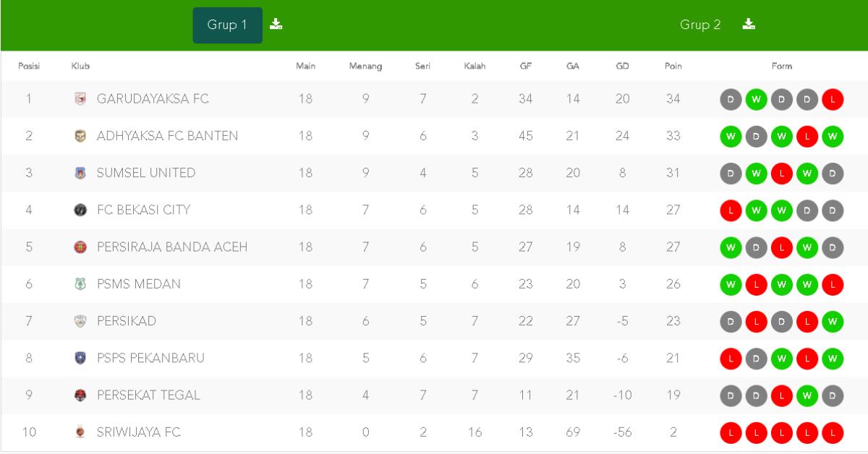
Task: Toggle PSMS Medan's first win badge
Action: tap(731, 284)
